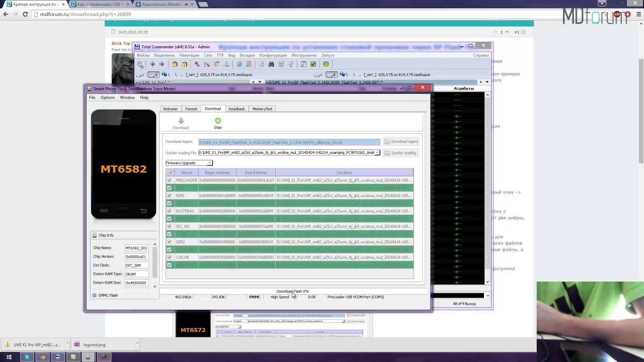
Task: Click the Stop icon in Flash Tool
Action: click(218, 121)
